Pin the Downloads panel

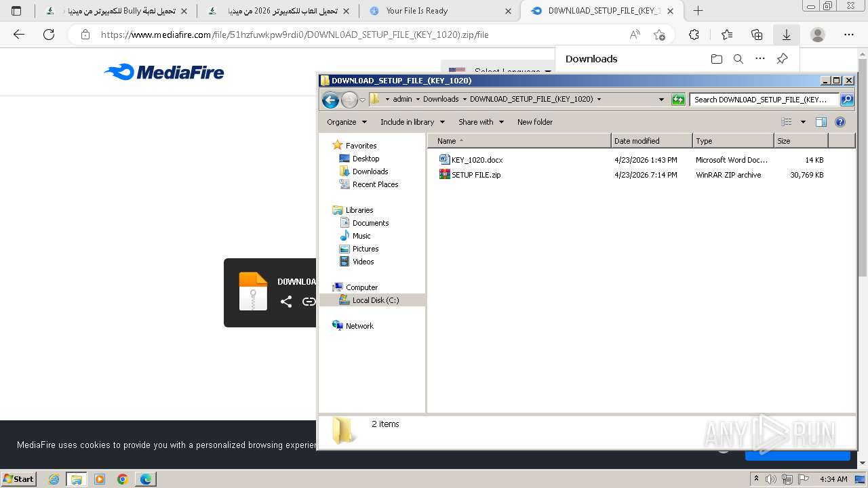(x=782, y=59)
